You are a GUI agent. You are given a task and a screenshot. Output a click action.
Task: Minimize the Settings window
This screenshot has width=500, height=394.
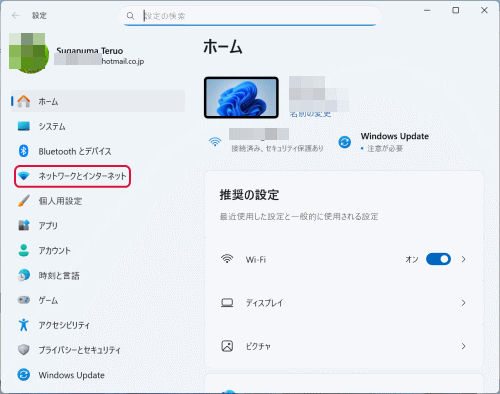click(427, 10)
